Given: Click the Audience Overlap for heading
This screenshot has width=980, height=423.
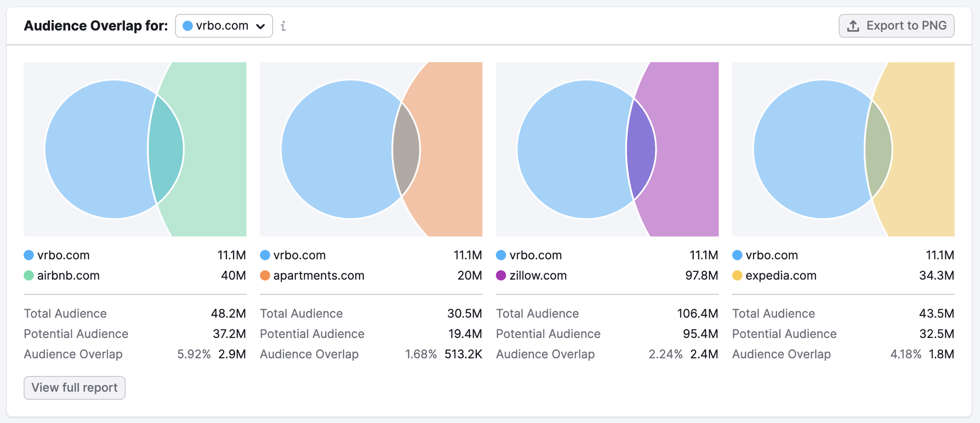Looking at the screenshot, I should pyautogui.click(x=96, y=26).
